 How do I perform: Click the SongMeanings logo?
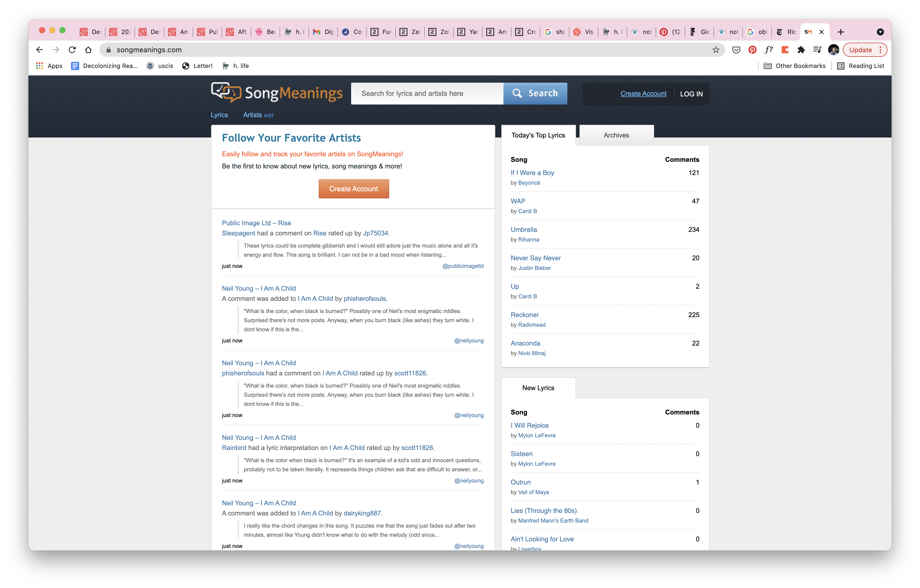(277, 93)
